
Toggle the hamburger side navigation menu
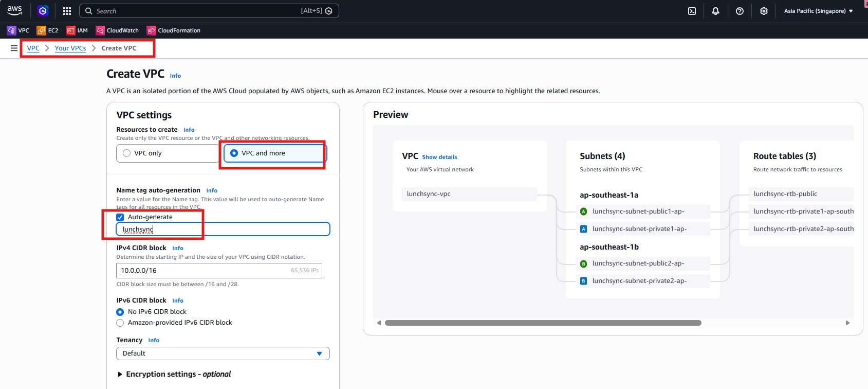14,48
